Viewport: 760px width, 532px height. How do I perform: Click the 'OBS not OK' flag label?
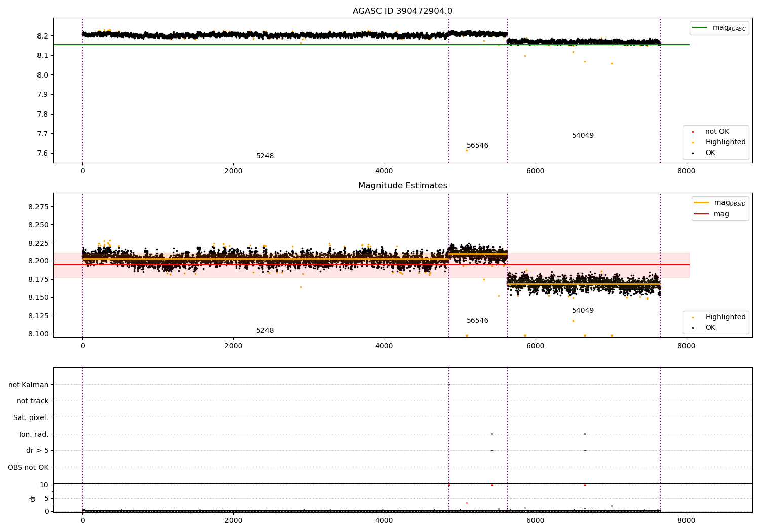point(28,468)
